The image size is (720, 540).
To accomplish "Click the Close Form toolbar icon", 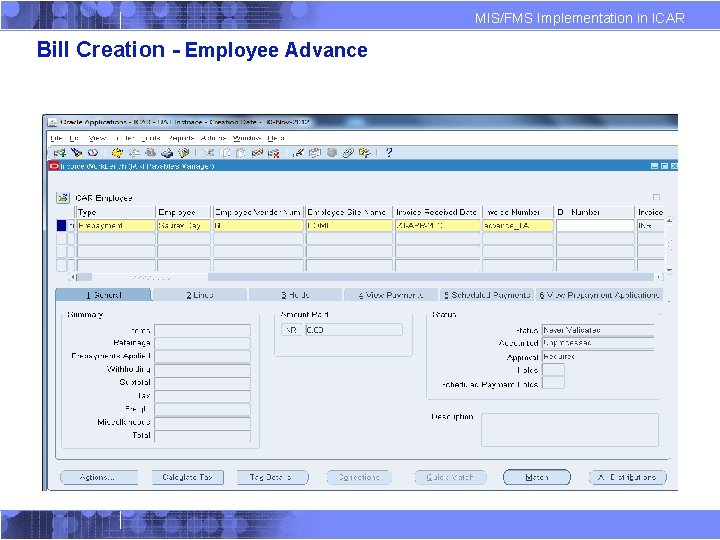I will (184, 153).
